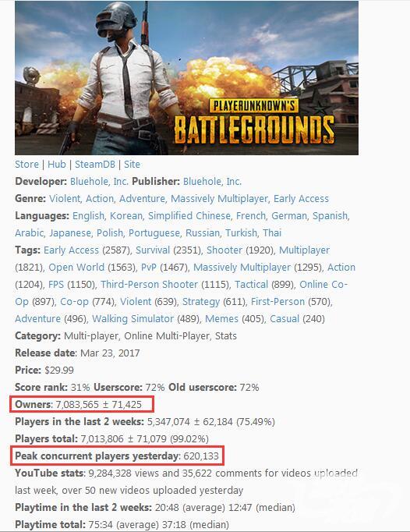Open the Store link
Viewport: 410px width, 532px height.
click(x=27, y=165)
